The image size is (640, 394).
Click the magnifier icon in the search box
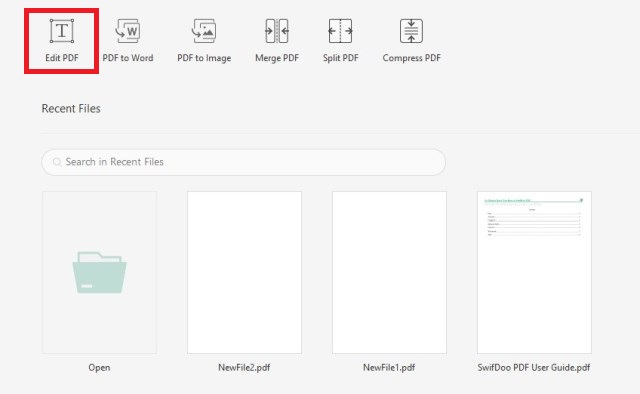coord(57,162)
